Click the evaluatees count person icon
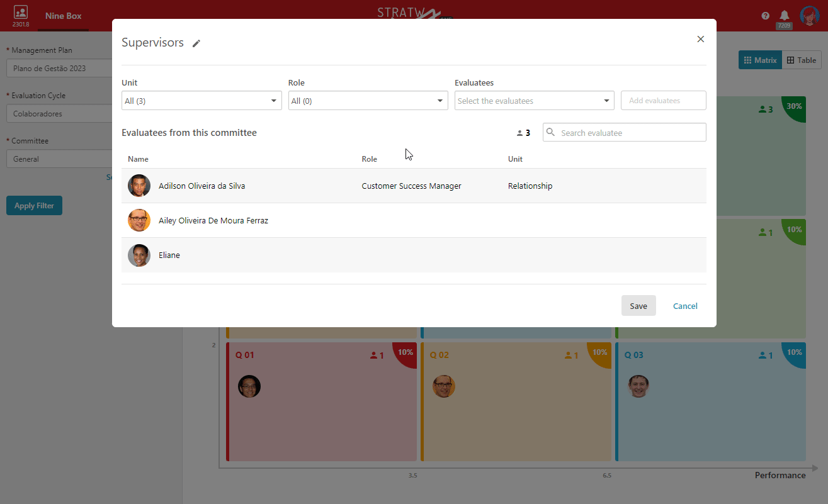The height and width of the screenshot is (504, 828). 519,133
